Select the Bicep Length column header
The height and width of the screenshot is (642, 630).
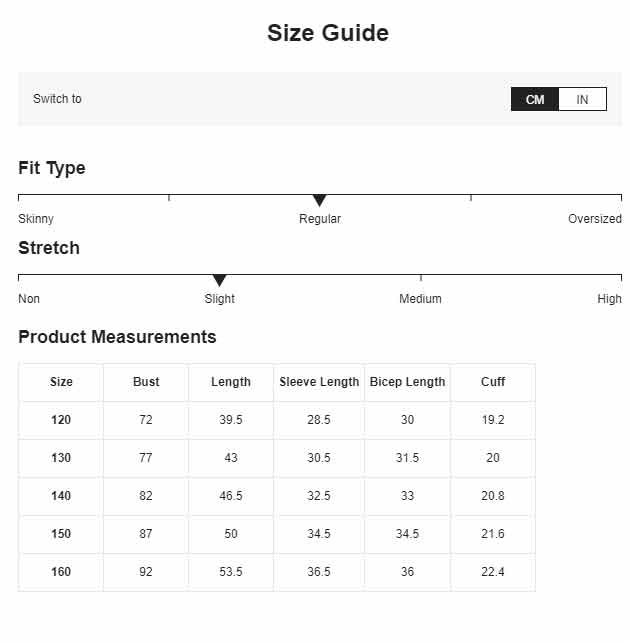(407, 382)
